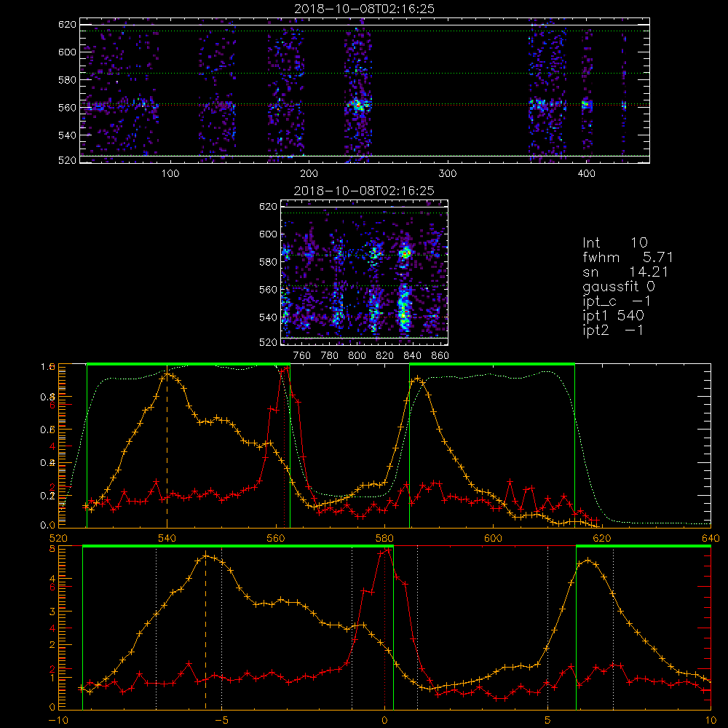Click y-axis label 600 on top spectrogram
Viewport: 728px width, 728px height.
click(x=67, y=52)
